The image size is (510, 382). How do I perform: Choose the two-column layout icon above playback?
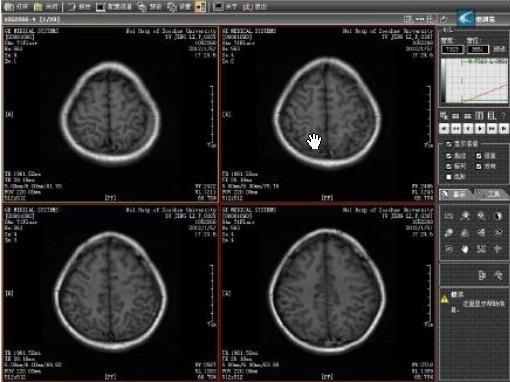(479, 116)
